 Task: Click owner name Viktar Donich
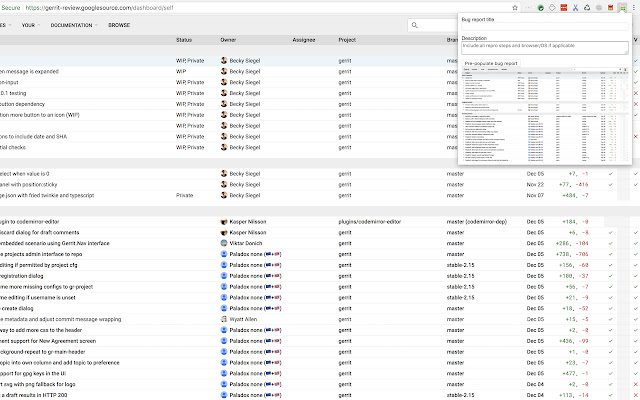(246, 243)
